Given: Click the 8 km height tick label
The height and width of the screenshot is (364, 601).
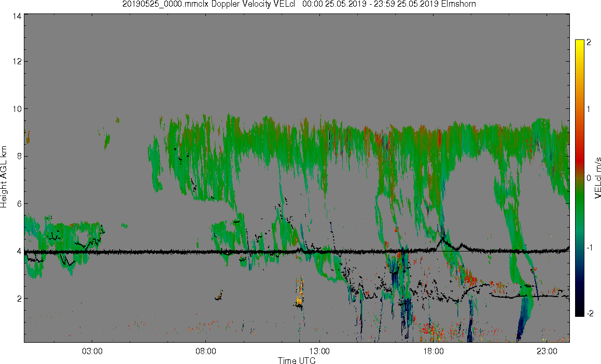Looking at the screenshot, I should coord(19,156).
